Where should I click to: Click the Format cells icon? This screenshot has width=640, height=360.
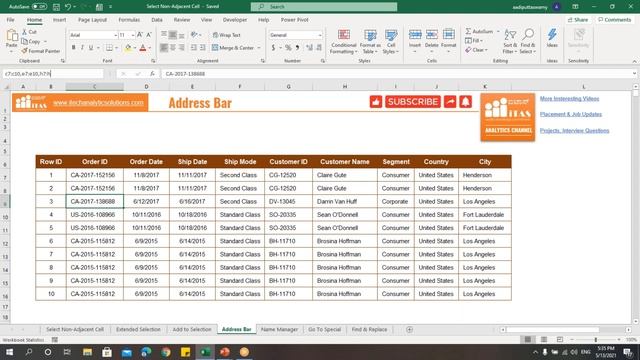click(x=449, y=35)
